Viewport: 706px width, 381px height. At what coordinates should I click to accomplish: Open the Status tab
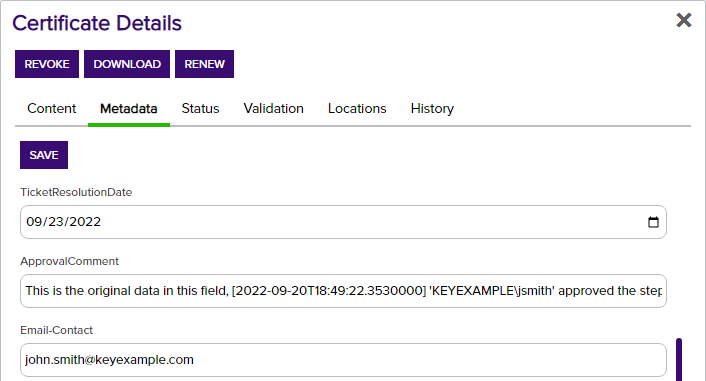click(x=200, y=109)
